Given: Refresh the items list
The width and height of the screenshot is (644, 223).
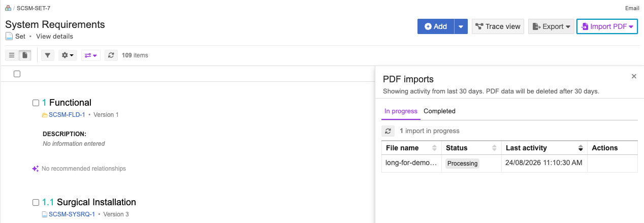Looking at the screenshot, I should (111, 55).
